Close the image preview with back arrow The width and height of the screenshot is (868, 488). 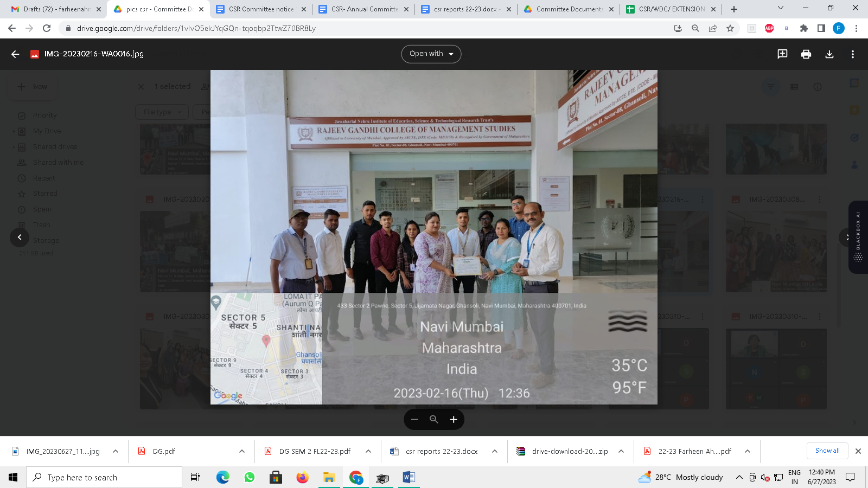(x=15, y=54)
